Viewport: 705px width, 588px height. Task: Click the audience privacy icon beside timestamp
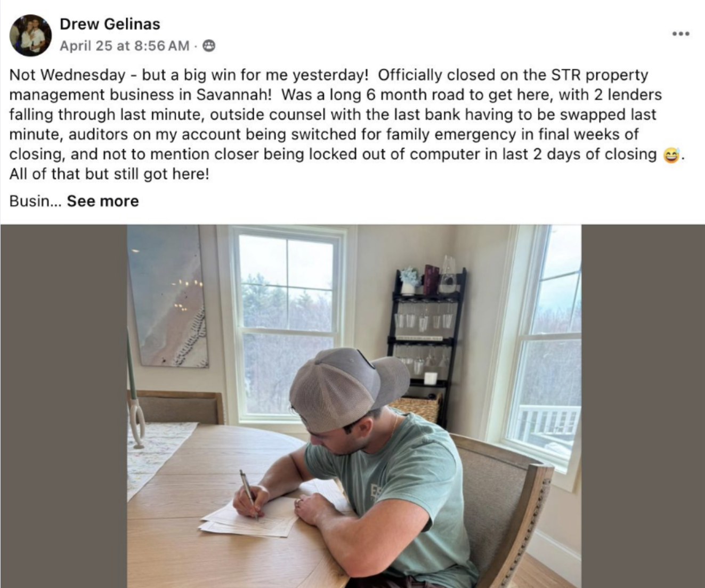point(209,46)
